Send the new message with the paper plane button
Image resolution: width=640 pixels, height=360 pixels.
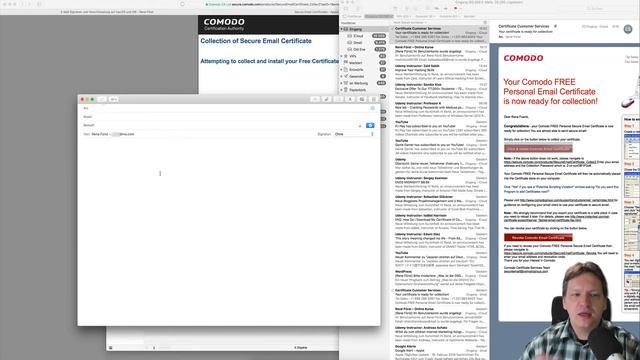(102, 99)
